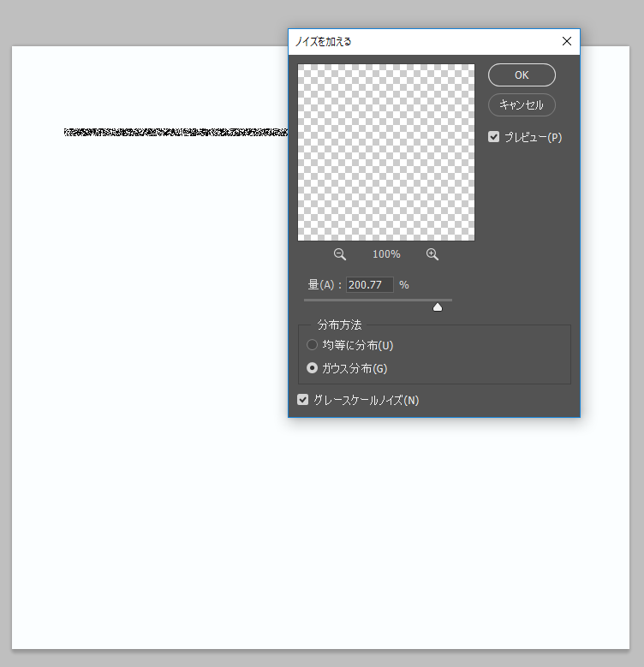Click the 量(A) amount input field
Image resolution: width=644 pixels, height=667 pixels.
370,284
